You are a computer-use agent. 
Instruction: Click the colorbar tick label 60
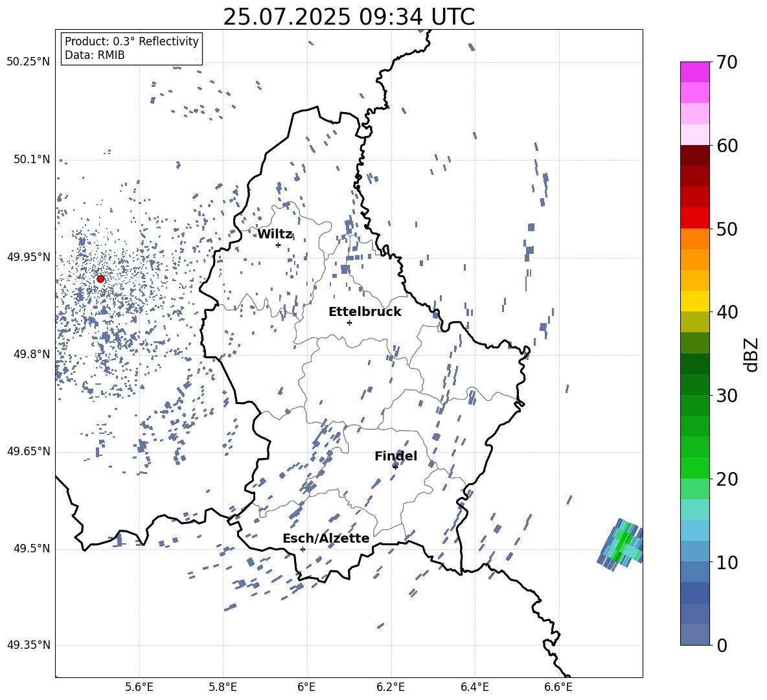pos(727,146)
